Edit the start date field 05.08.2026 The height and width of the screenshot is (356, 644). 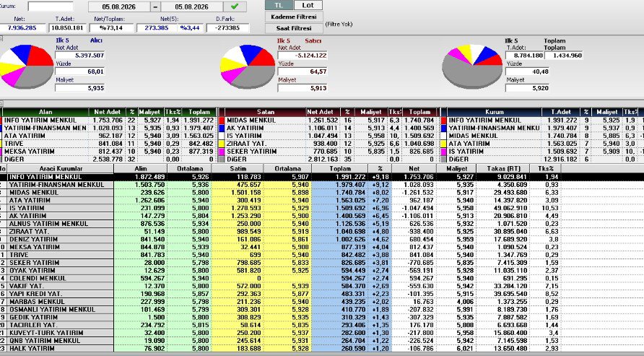click(x=119, y=6)
